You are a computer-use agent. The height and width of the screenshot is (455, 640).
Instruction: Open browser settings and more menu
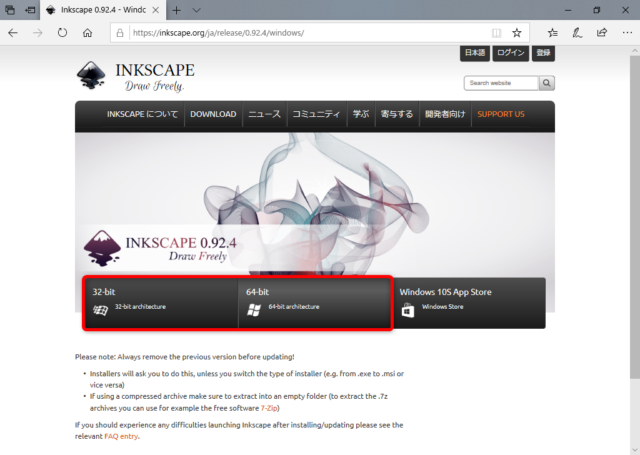click(627, 33)
